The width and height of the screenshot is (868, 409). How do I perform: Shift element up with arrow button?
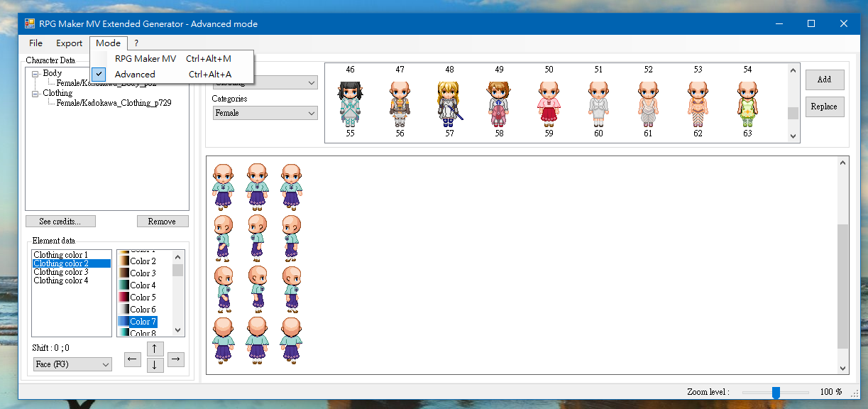pyautogui.click(x=155, y=349)
